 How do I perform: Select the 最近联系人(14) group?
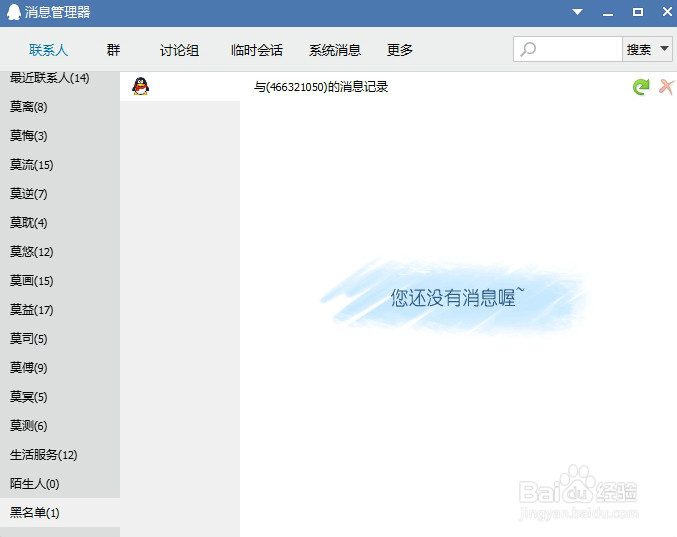point(60,78)
